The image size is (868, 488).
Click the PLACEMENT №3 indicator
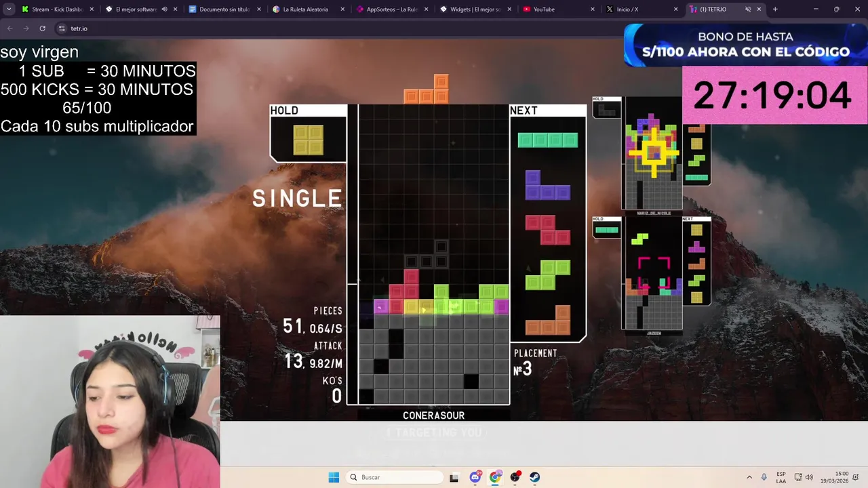pyautogui.click(x=536, y=363)
